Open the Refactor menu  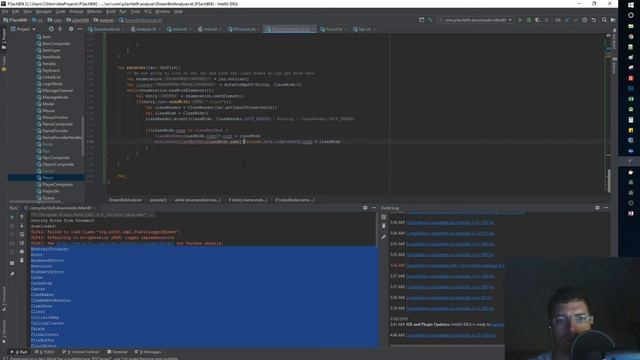point(94,11)
